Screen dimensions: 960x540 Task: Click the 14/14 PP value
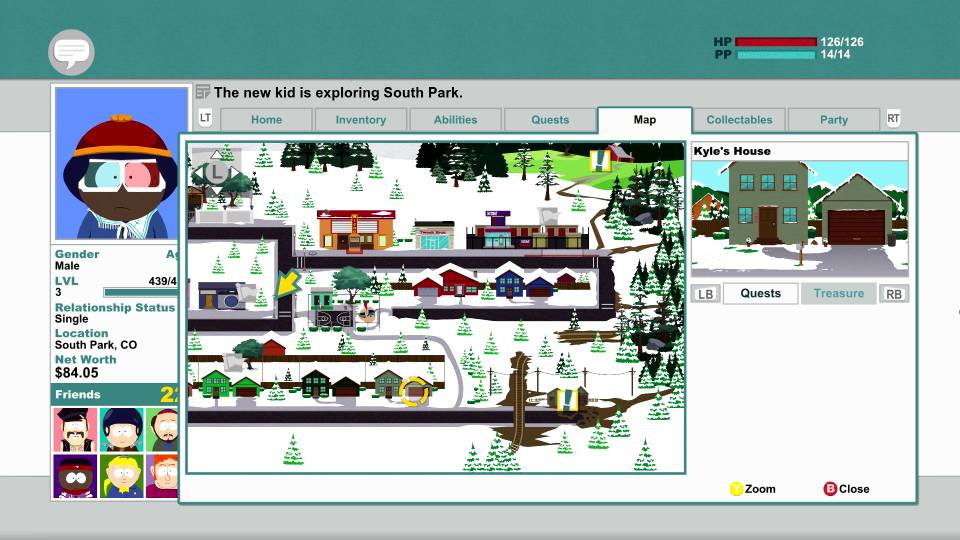(835, 54)
